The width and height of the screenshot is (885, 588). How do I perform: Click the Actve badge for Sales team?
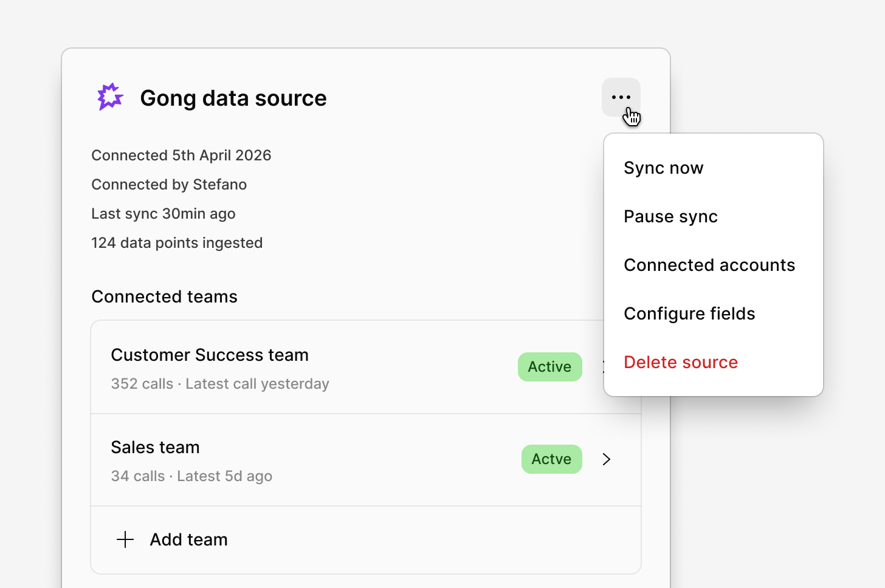point(552,459)
